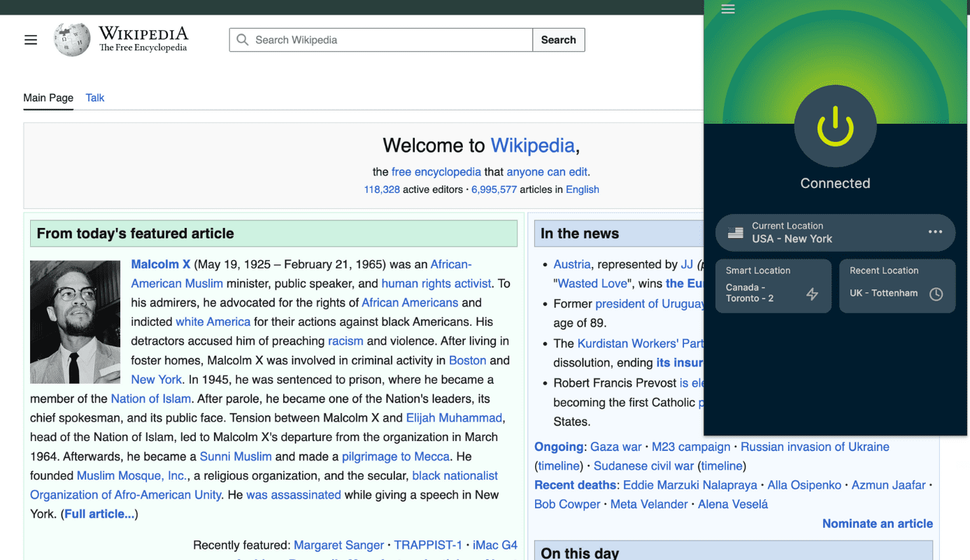Open Wikipedia's main menu hamburger icon
This screenshot has height=560, width=970.
pos(31,40)
